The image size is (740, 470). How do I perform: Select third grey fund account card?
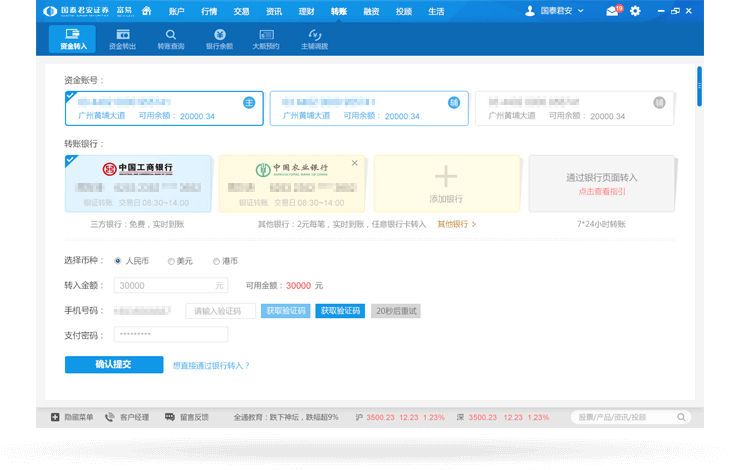[x=574, y=109]
